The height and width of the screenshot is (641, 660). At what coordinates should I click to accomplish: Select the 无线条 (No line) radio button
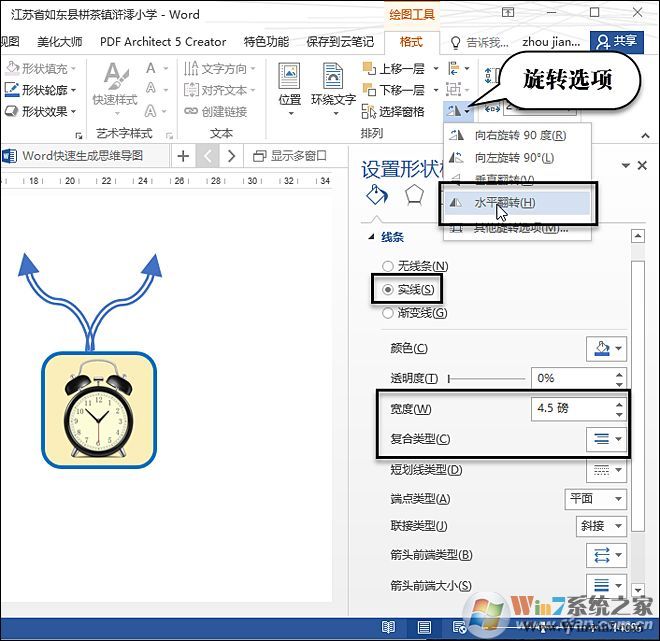click(x=388, y=266)
